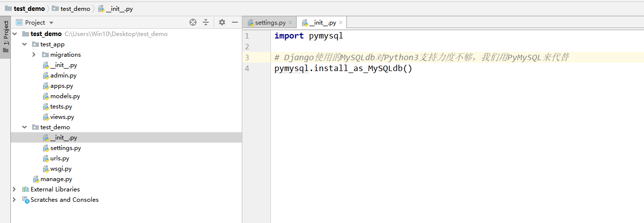Click the manage.py Python file icon
Viewport: 644px width, 223px height.
tap(36, 179)
